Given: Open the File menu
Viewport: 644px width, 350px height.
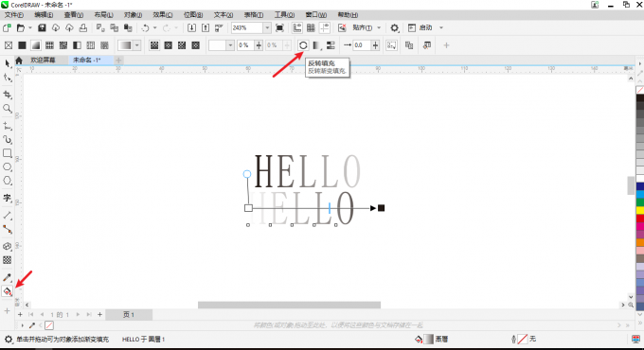Looking at the screenshot, I should 14,15.
